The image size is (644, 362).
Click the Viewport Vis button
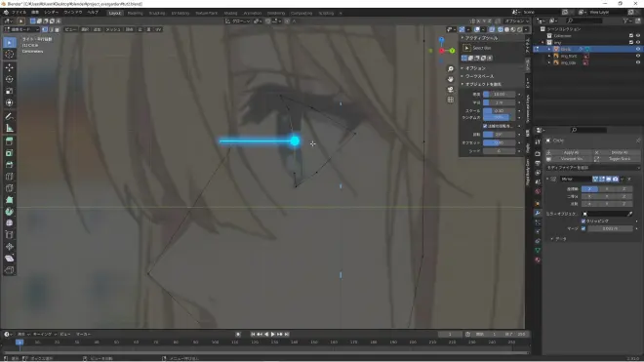pos(569,159)
